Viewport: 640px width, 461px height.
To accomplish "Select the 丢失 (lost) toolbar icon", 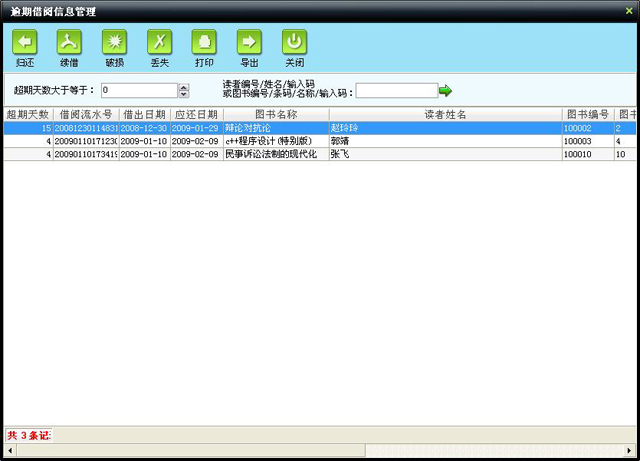I will pyautogui.click(x=160, y=42).
